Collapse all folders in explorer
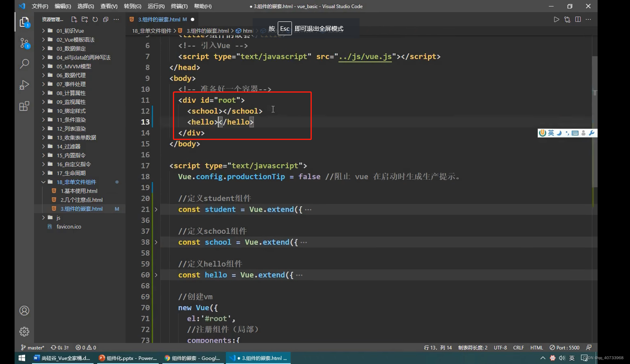The width and height of the screenshot is (630, 364). coord(106,19)
